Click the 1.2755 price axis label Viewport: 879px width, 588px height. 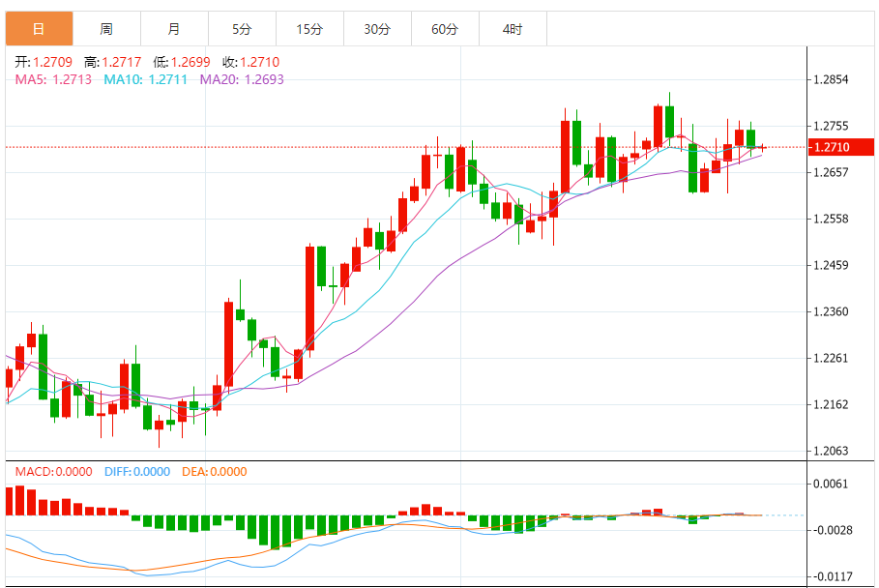pyautogui.click(x=831, y=126)
